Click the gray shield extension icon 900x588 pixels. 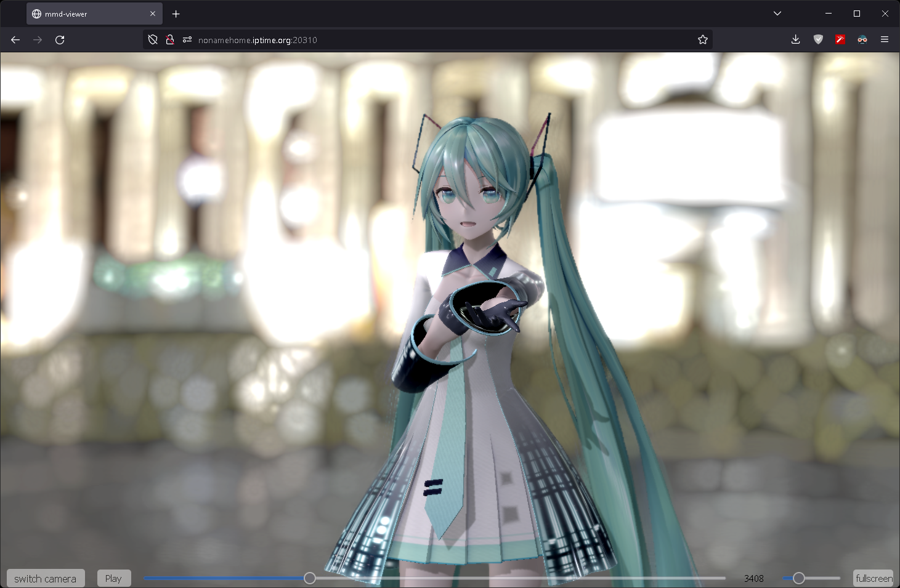[818, 40]
